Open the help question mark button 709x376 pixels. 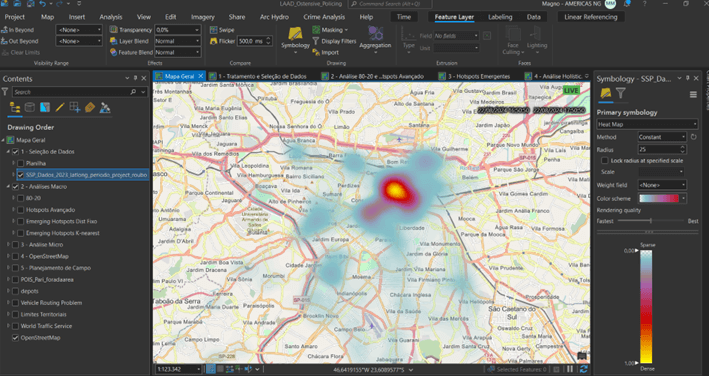[644, 4]
